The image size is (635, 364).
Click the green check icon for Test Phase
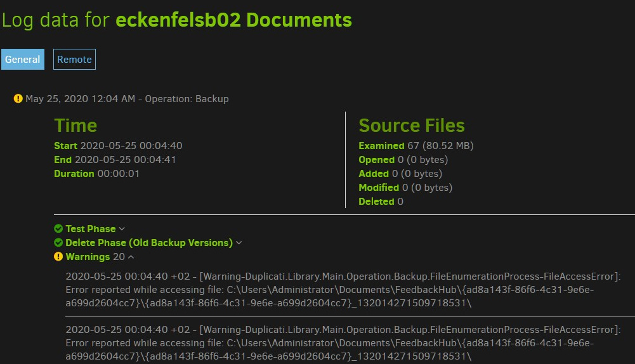point(58,229)
